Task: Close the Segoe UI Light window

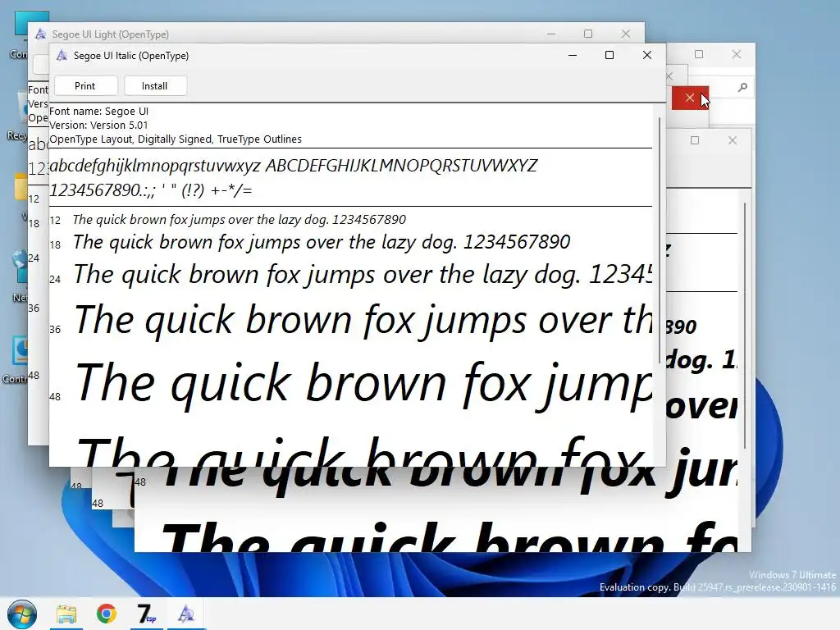Action: (x=625, y=34)
